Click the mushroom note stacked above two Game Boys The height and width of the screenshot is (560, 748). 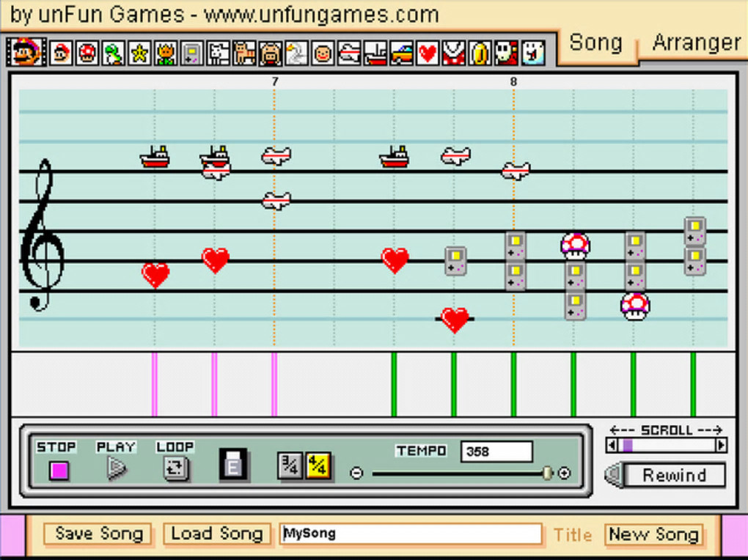576,246
